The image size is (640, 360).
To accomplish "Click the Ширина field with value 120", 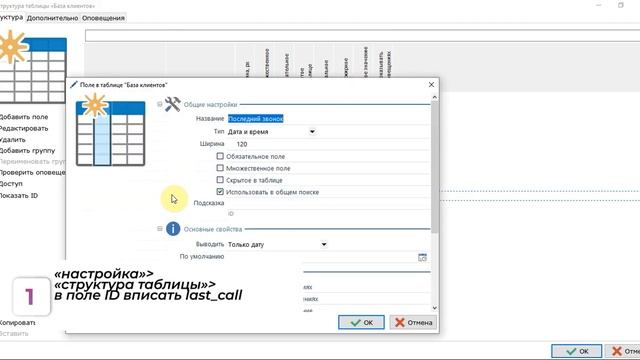I will click(328, 144).
